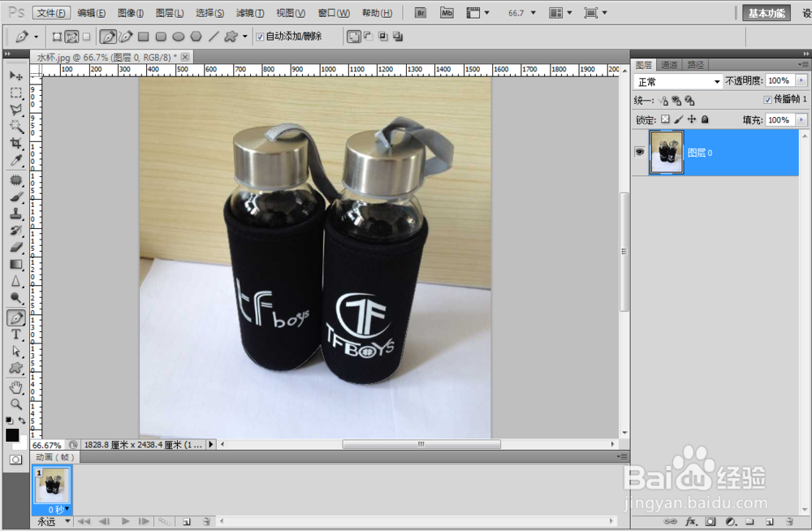Reset default foreground and background colors
Image resolution: width=812 pixels, height=531 pixels.
[x=9, y=420]
